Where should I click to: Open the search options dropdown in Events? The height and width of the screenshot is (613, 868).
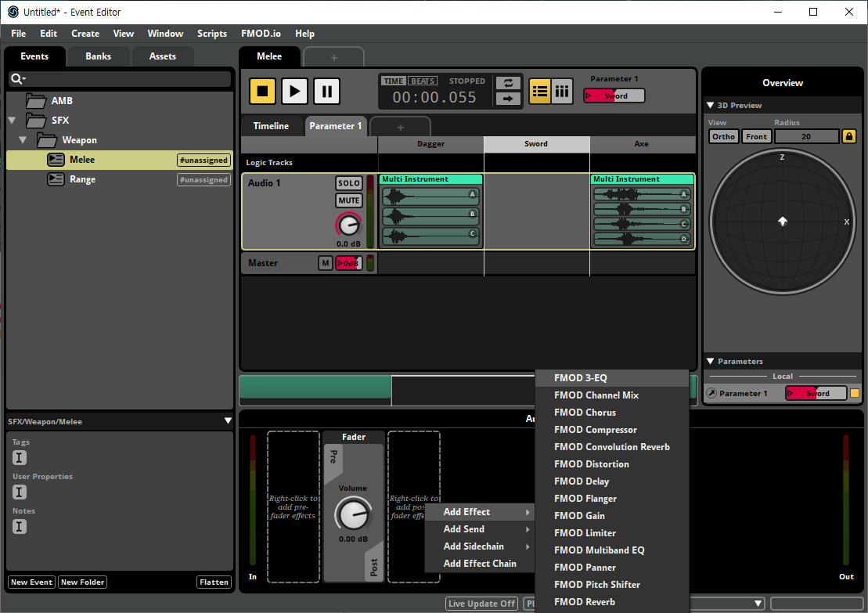pos(24,80)
